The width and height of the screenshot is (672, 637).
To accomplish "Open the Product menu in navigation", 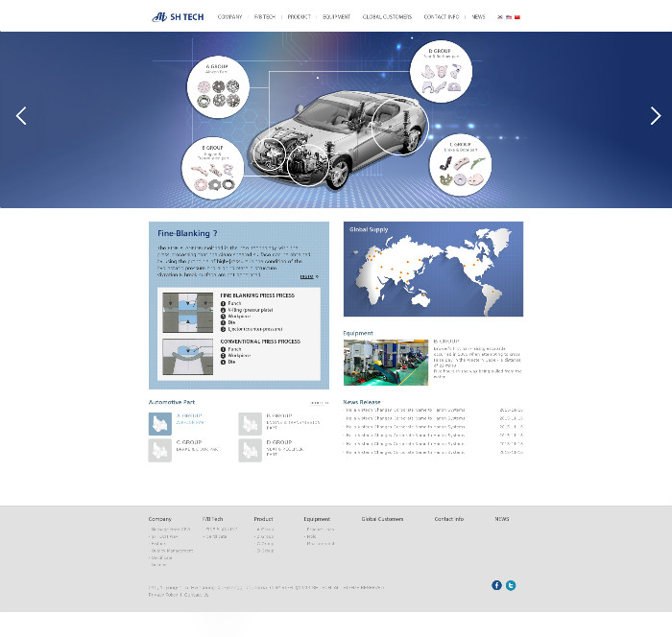I will pos(299,16).
